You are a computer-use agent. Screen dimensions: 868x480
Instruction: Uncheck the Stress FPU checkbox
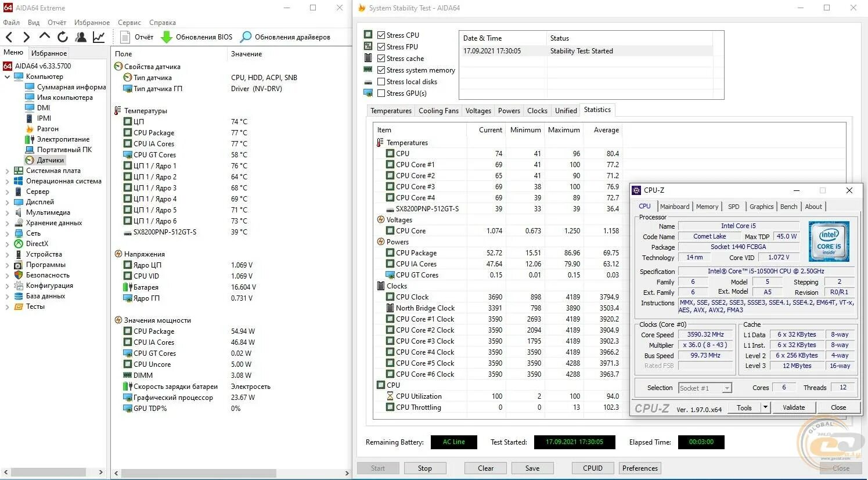point(381,46)
